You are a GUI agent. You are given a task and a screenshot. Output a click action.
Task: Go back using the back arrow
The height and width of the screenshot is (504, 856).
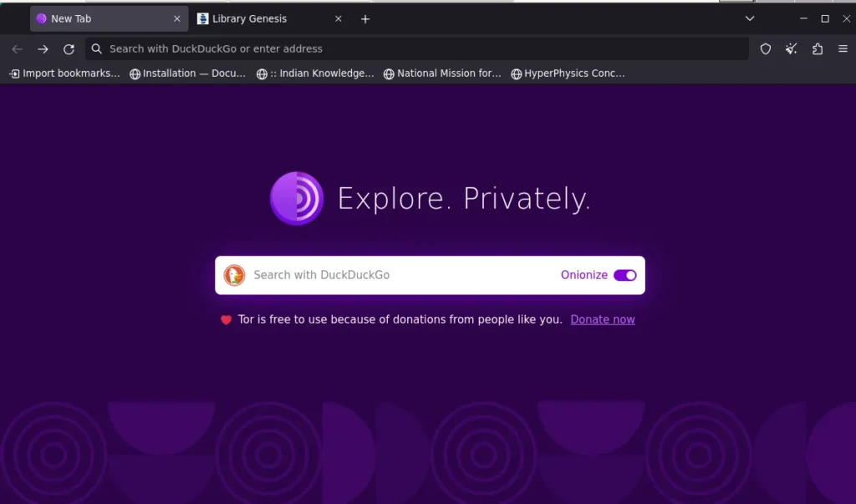17,49
